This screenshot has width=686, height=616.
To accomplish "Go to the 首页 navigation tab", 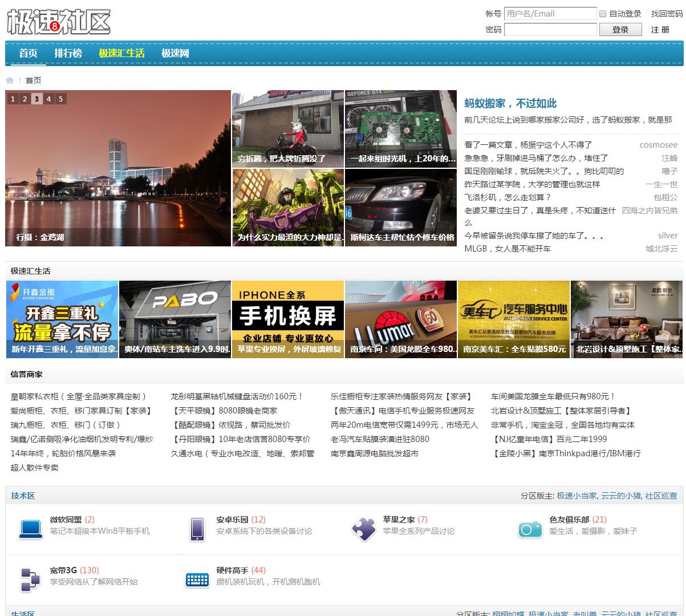I will point(29,53).
